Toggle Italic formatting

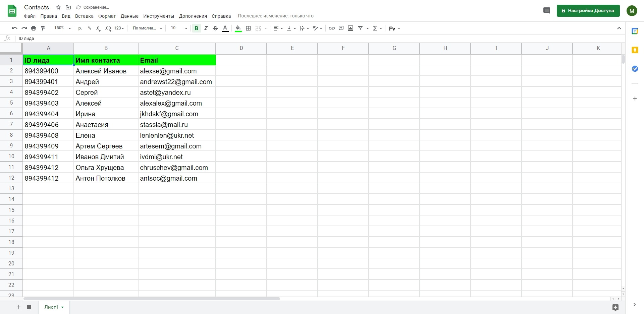pyautogui.click(x=206, y=28)
